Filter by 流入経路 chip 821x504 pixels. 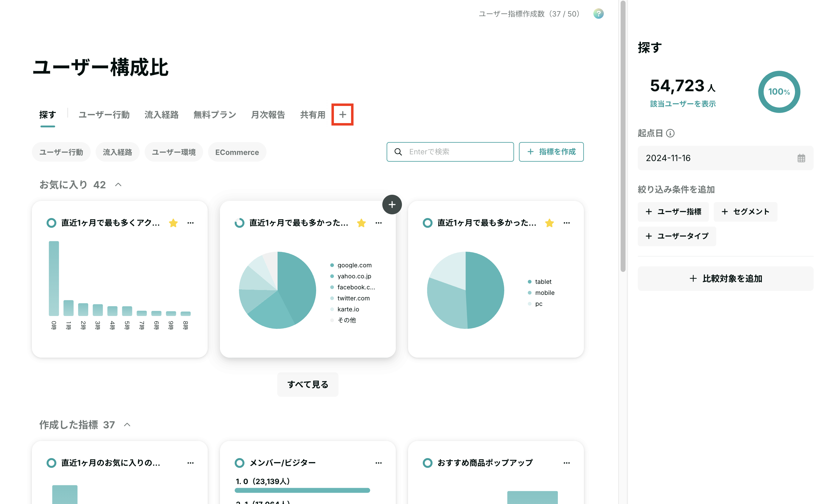click(x=117, y=152)
